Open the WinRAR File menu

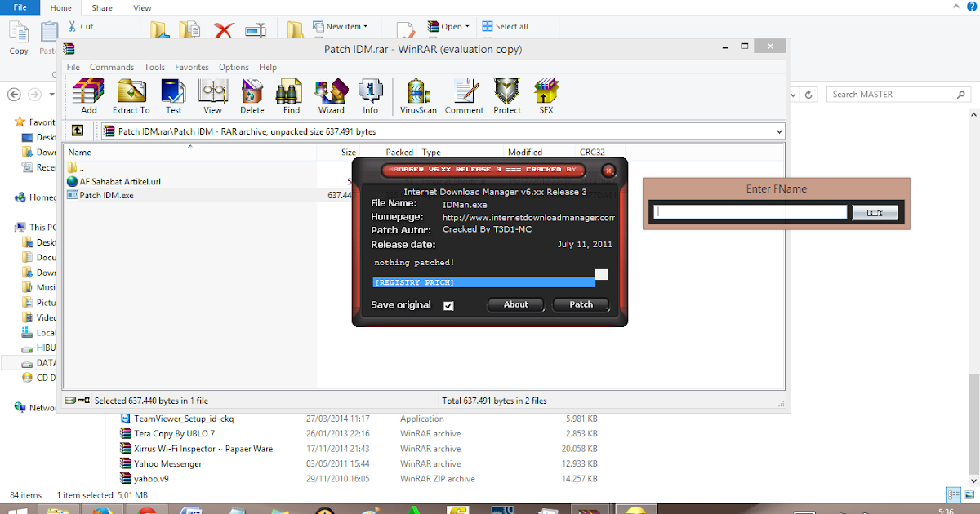click(x=73, y=67)
